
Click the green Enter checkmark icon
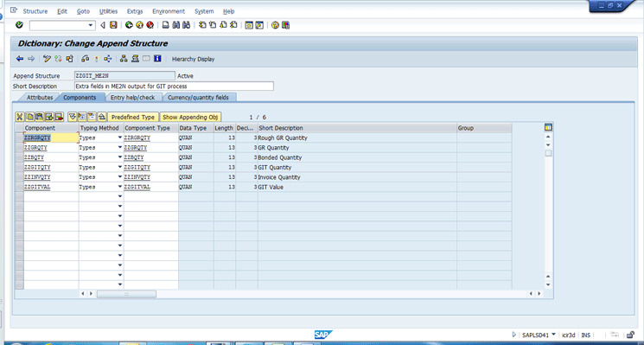(x=19, y=25)
